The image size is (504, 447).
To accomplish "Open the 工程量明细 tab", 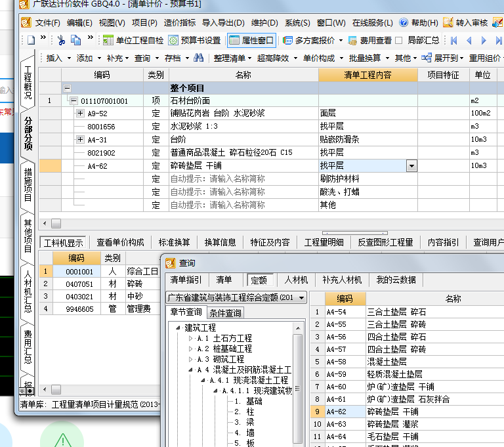I will (x=324, y=242).
